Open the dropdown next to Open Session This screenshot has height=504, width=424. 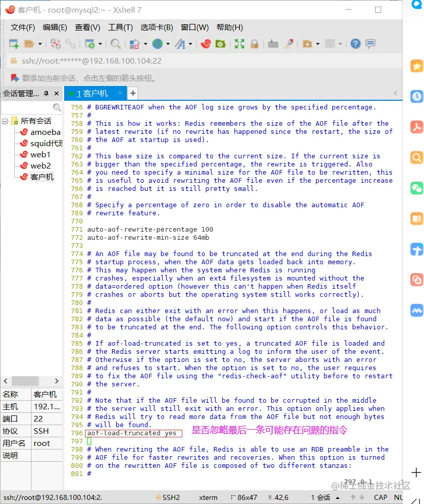coord(40,44)
